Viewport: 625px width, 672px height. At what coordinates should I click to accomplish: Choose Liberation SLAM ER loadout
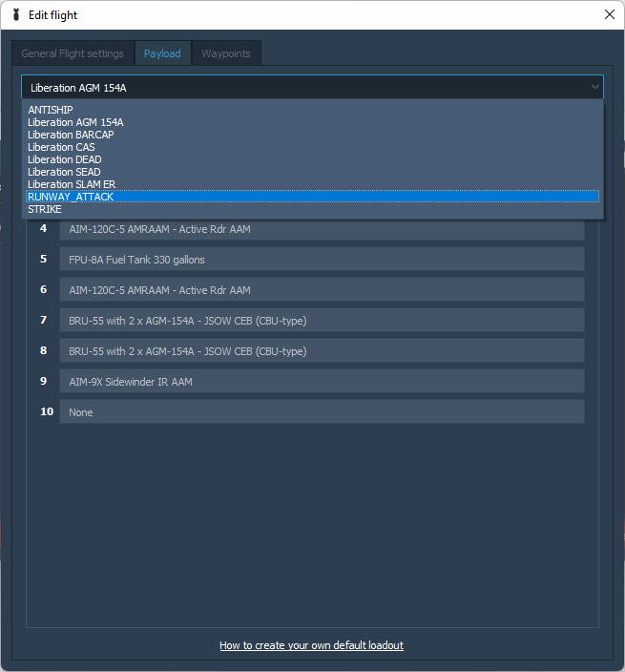click(313, 184)
